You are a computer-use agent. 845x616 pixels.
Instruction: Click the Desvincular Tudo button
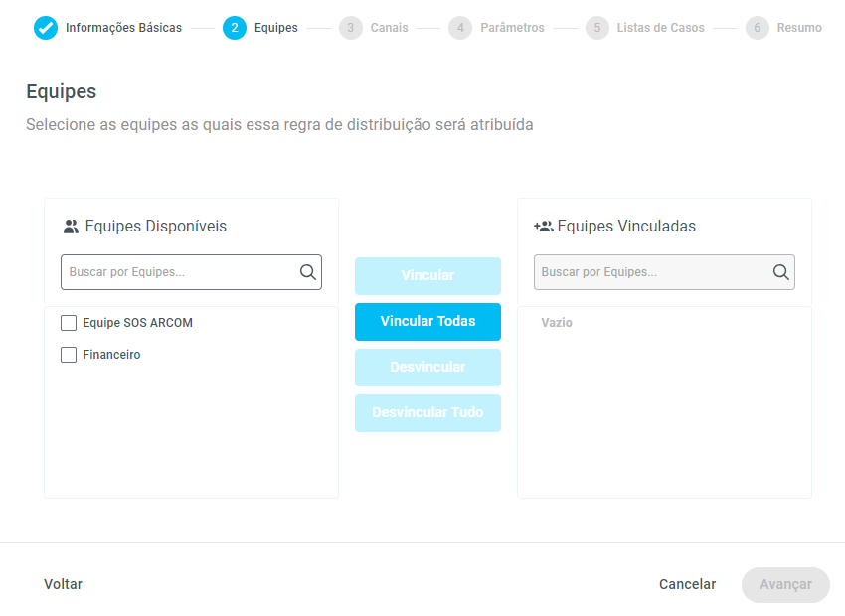(427, 413)
